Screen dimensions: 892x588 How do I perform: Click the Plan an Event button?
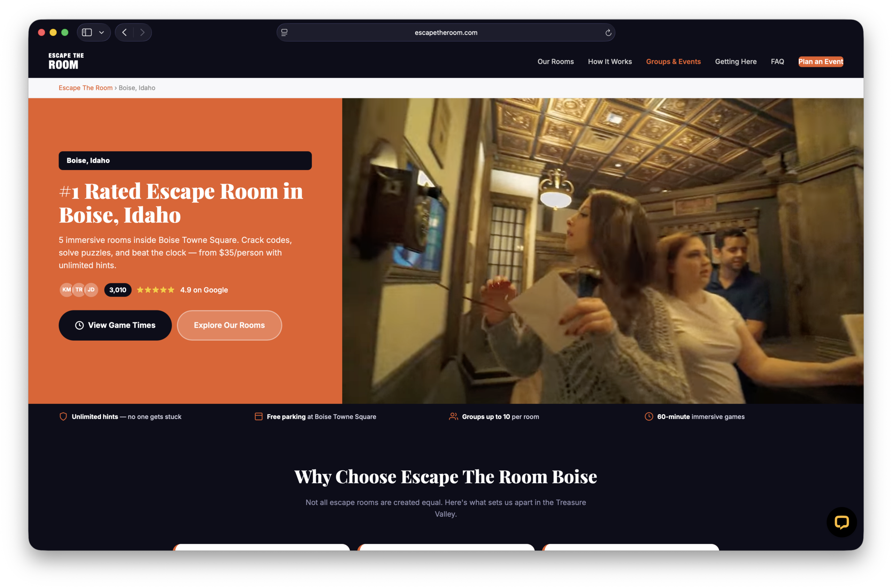coord(820,62)
